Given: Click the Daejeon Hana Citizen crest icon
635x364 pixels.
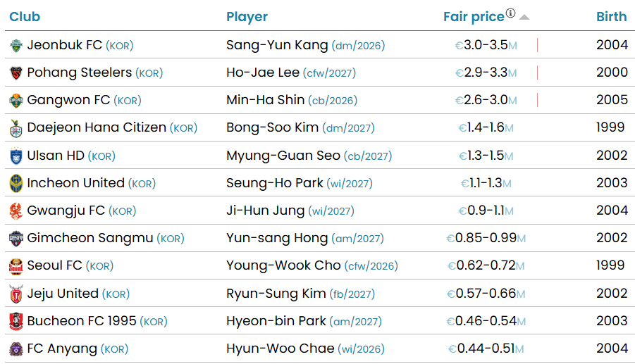Looking at the screenshot, I should click(x=16, y=128).
